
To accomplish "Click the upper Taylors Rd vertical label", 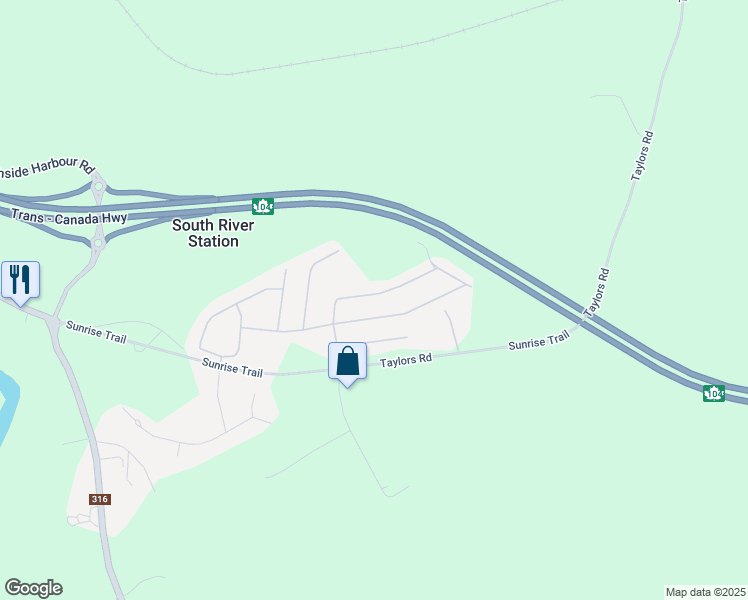I will (642, 156).
